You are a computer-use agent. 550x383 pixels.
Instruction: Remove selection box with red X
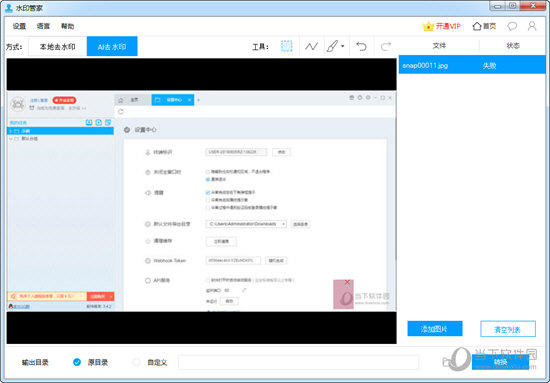coord(347,282)
